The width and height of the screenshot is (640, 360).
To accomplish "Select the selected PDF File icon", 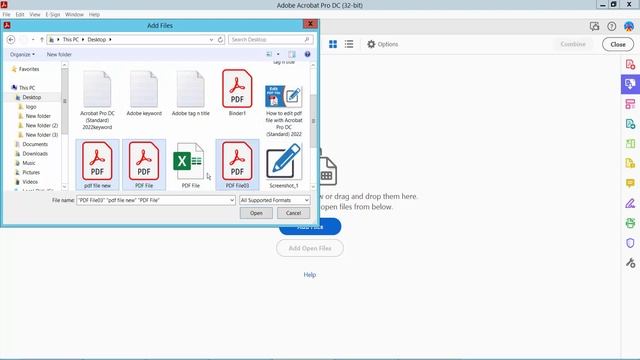I will tap(144, 161).
